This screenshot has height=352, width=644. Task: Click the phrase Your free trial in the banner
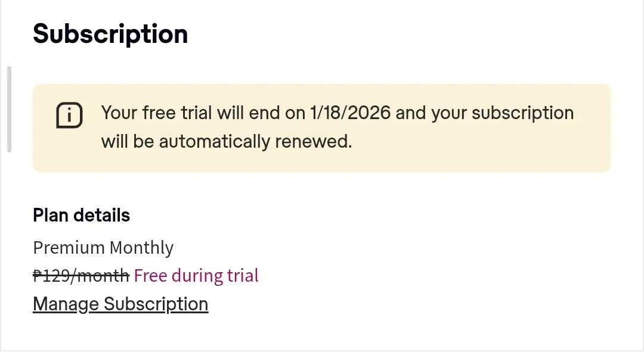point(156,113)
